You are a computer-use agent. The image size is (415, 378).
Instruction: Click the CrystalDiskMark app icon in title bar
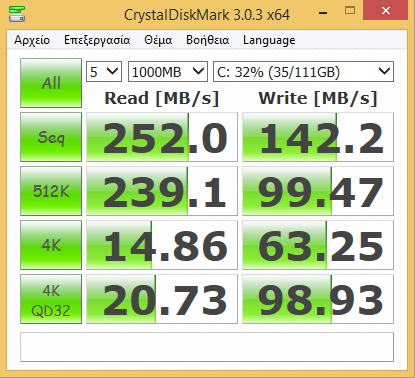pyautogui.click(x=17, y=14)
